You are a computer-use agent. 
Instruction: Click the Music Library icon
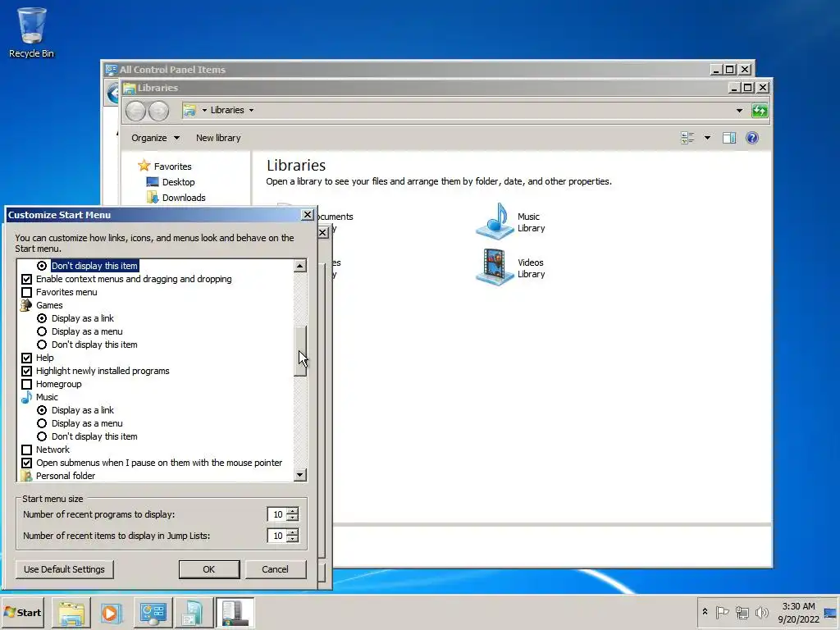[495, 221]
